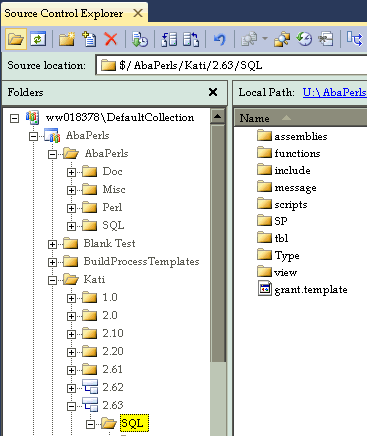This screenshot has width=367, height=436.
Task: Click the grant.template file icon
Action: coord(265,289)
